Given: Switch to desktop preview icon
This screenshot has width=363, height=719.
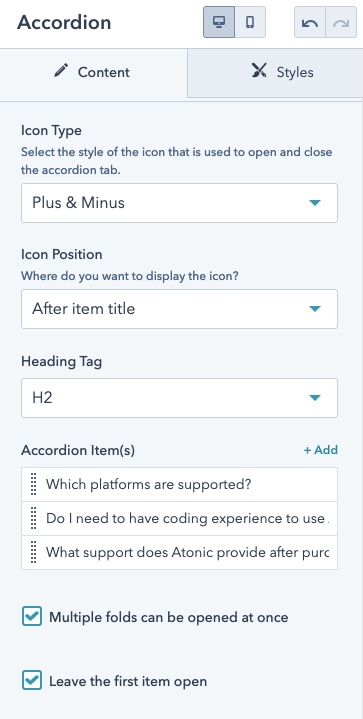Looking at the screenshot, I should click(x=219, y=22).
